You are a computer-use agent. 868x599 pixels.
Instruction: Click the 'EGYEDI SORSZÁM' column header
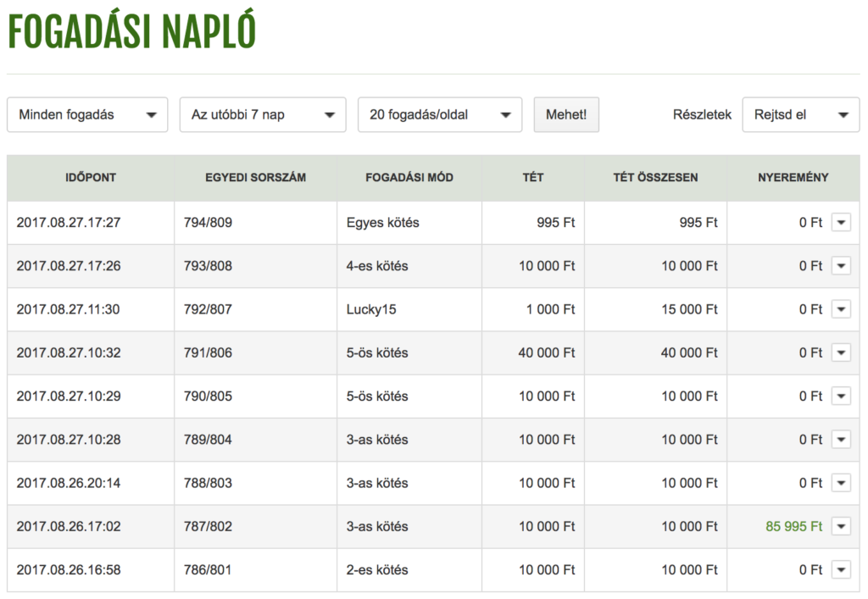pos(255,178)
